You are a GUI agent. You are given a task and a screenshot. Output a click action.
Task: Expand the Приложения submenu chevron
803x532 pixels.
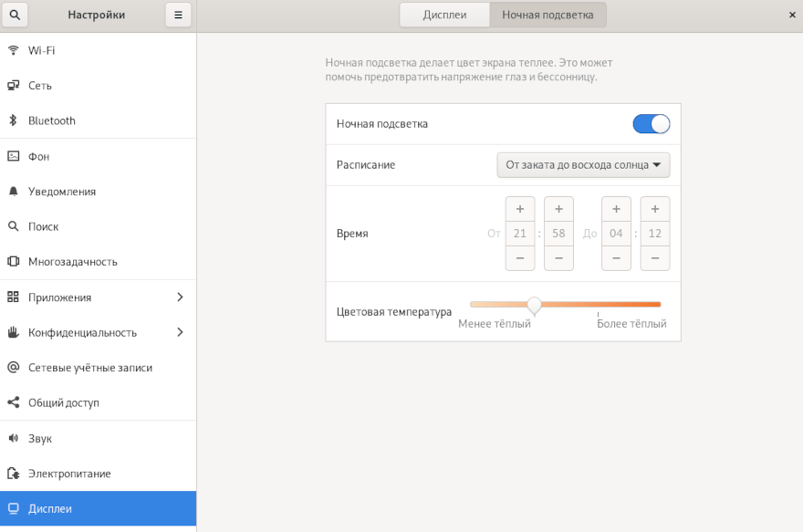[x=180, y=297]
